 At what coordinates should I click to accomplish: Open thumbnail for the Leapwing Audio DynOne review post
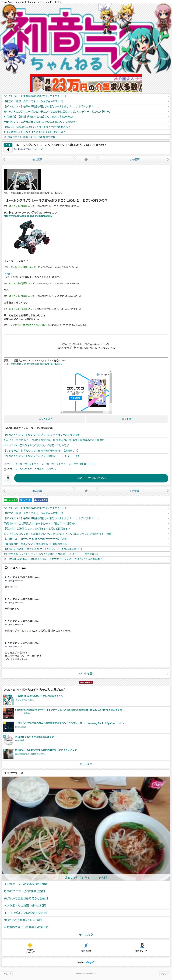(x=8, y=727)
